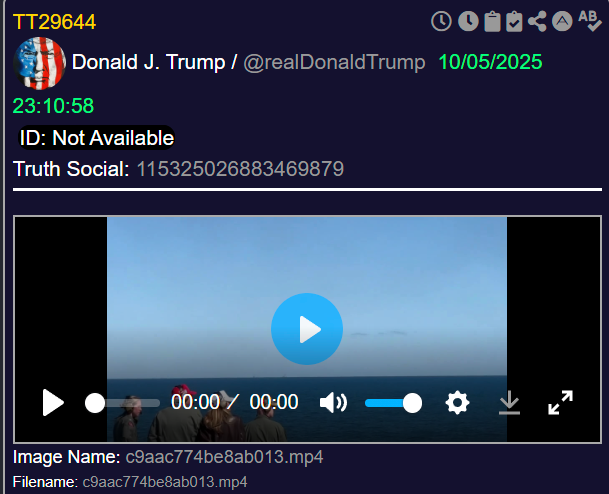
Task: Click the AB spellcheck icon
Action: tap(589, 21)
